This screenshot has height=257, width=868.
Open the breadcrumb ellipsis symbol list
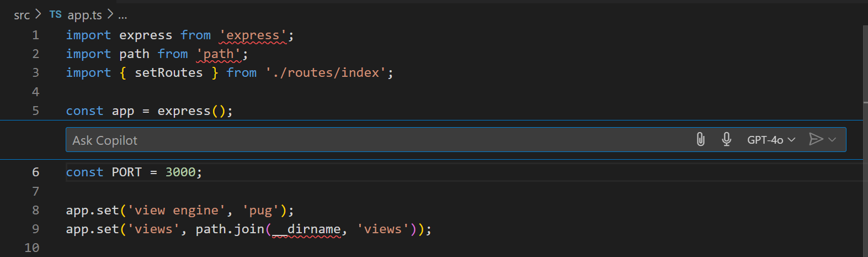[123, 15]
